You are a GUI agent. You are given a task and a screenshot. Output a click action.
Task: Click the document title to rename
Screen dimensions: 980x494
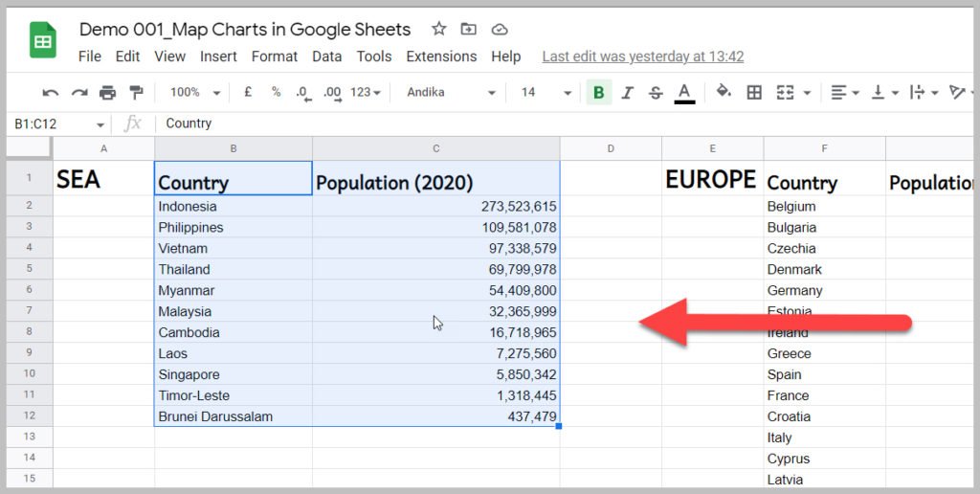pyautogui.click(x=245, y=30)
